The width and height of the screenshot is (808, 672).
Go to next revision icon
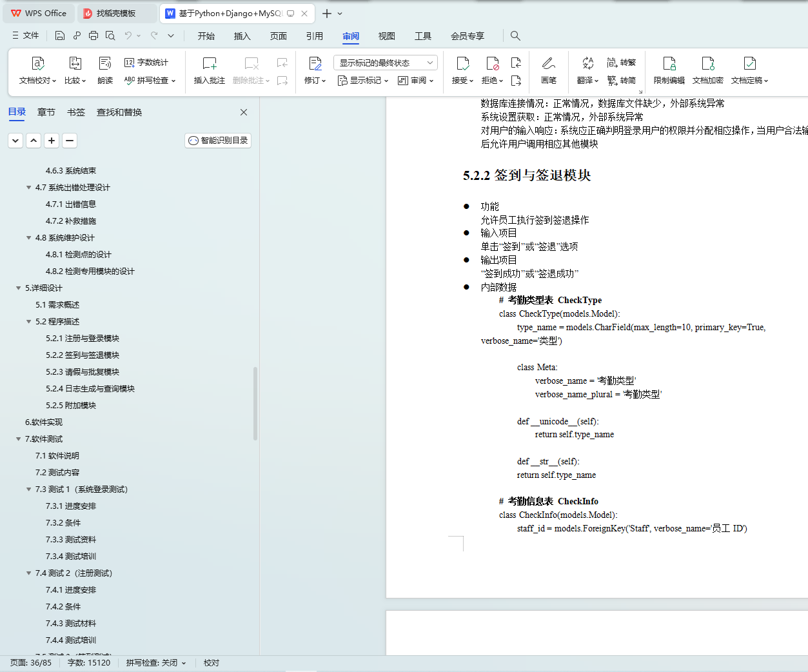coord(516,81)
